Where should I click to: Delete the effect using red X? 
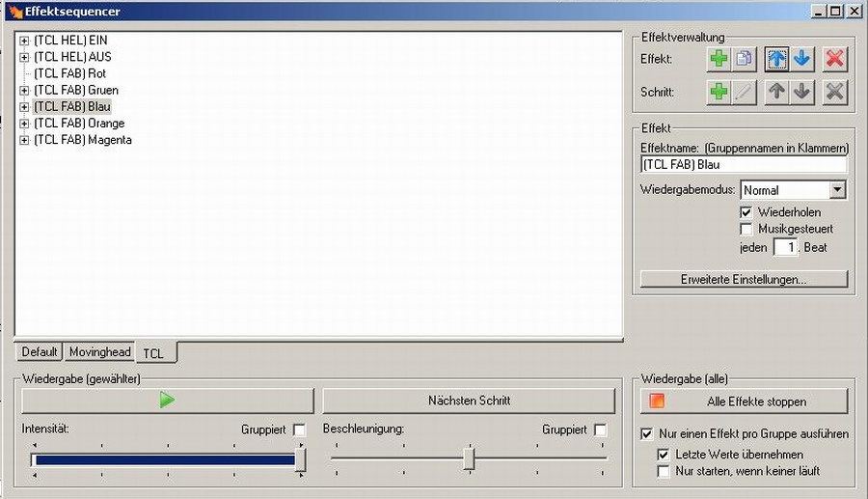[835, 59]
